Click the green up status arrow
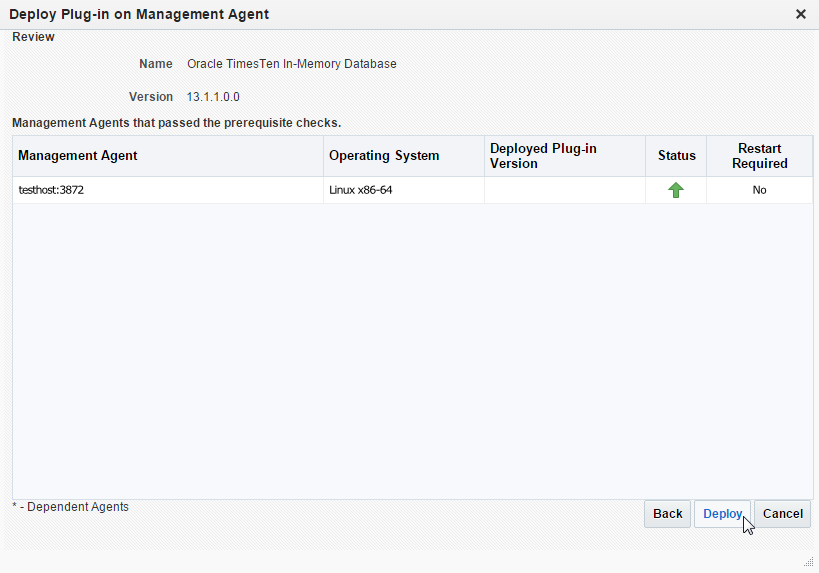 tap(676, 190)
